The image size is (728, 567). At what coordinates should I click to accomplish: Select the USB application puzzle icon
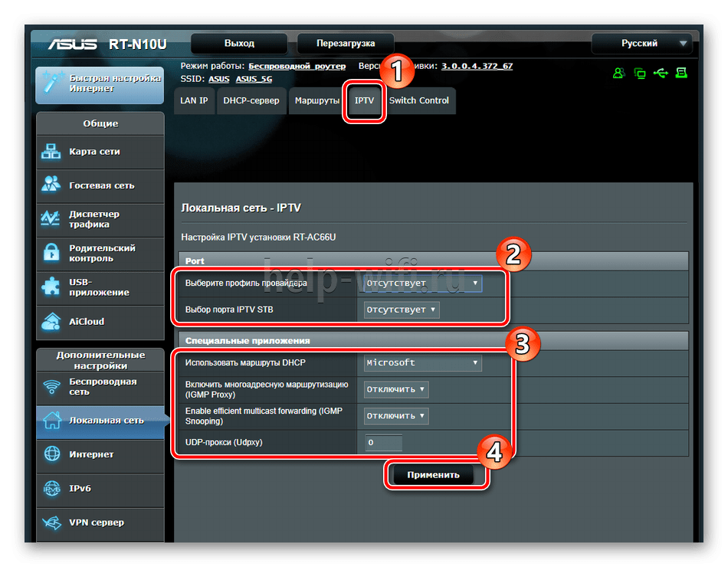coord(51,287)
